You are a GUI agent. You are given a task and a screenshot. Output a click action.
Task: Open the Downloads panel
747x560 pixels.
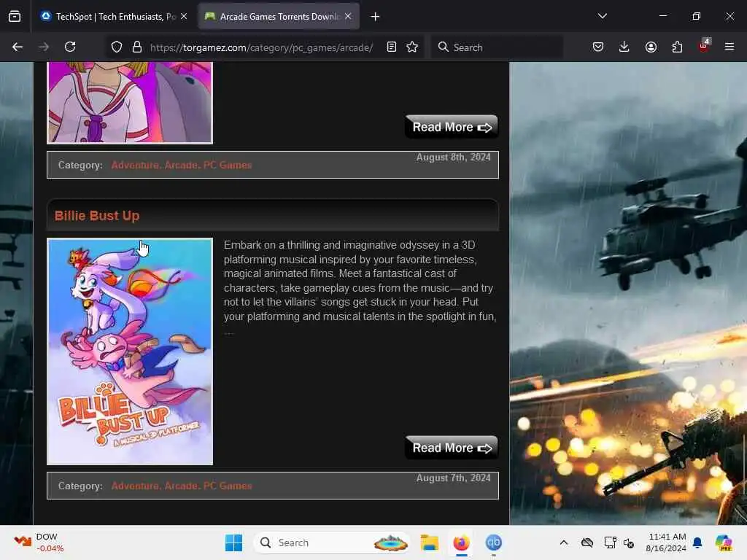click(x=624, y=47)
